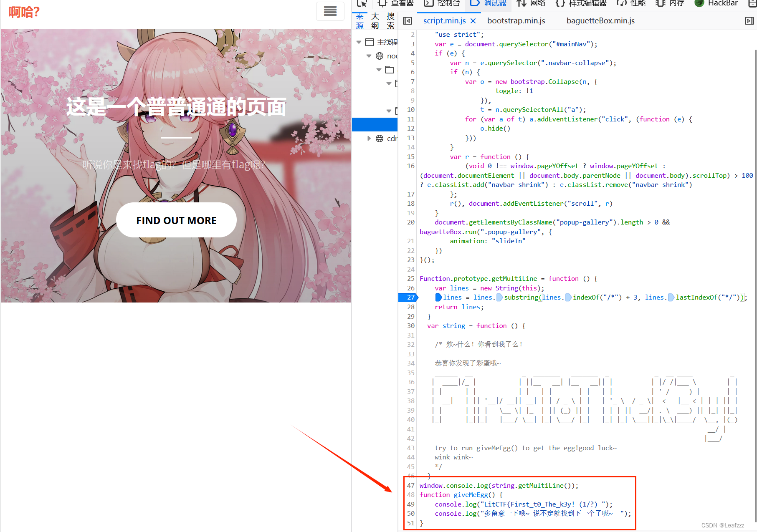
Task: Click the 啊哈? brand link on the page
Action: pyautogui.click(x=24, y=12)
